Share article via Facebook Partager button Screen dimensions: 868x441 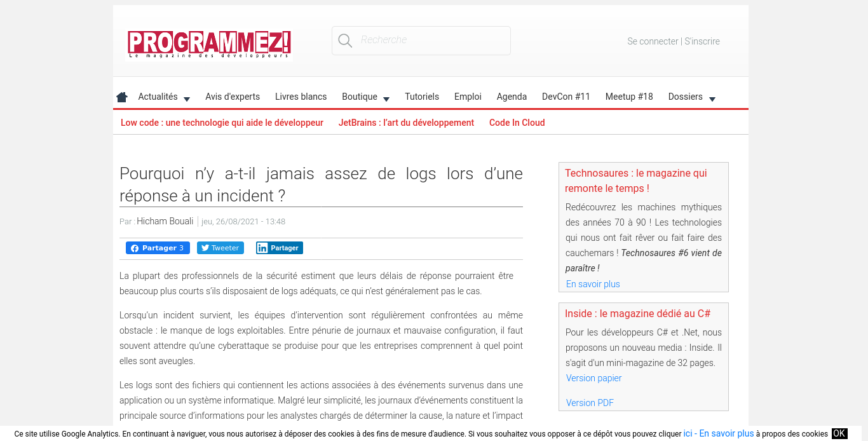click(158, 248)
